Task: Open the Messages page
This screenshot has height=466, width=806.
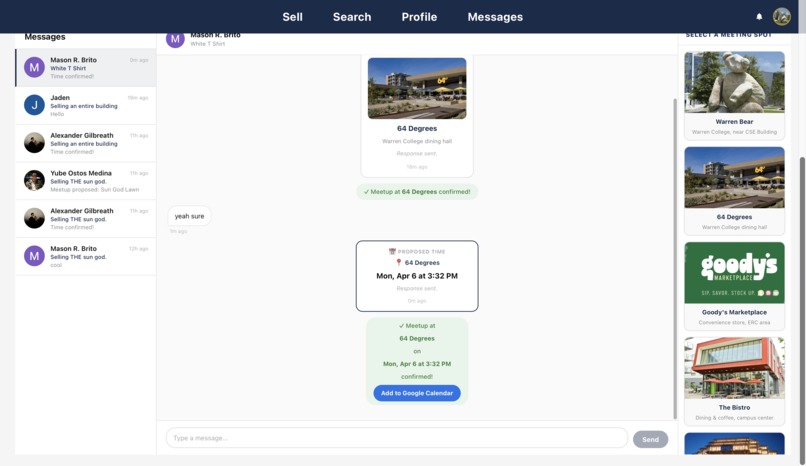Action: [x=495, y=17]
